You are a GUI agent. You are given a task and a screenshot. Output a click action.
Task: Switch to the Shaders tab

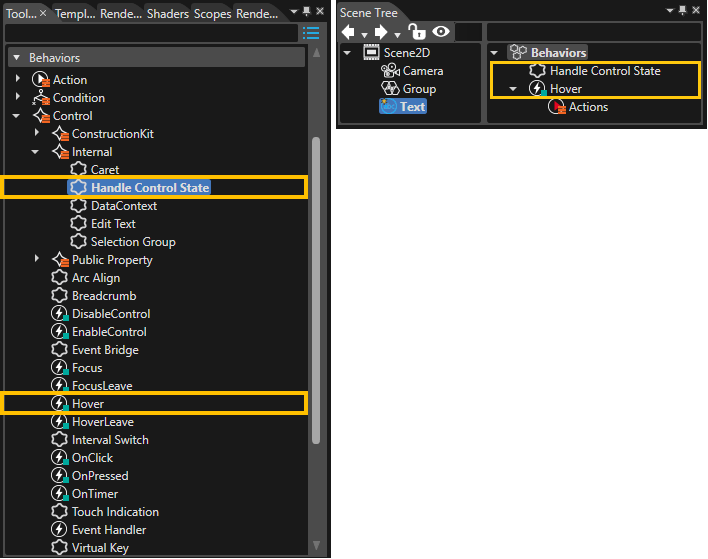168,14
